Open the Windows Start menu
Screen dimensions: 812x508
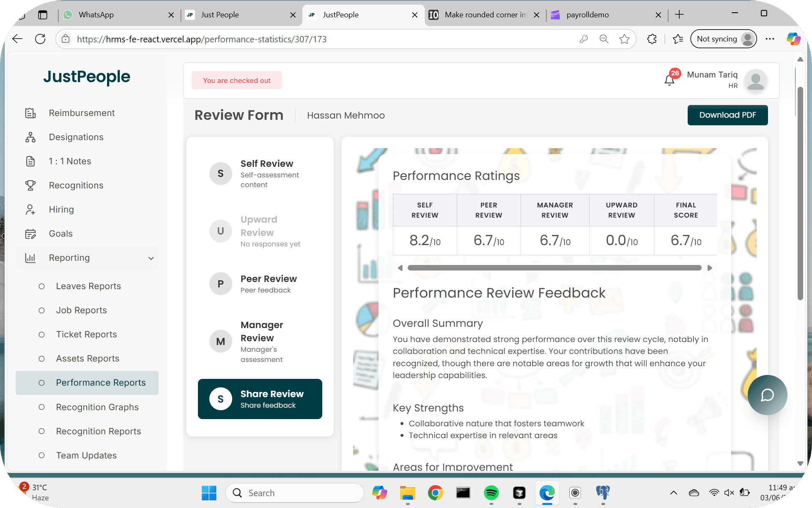[x=209, y=493]
